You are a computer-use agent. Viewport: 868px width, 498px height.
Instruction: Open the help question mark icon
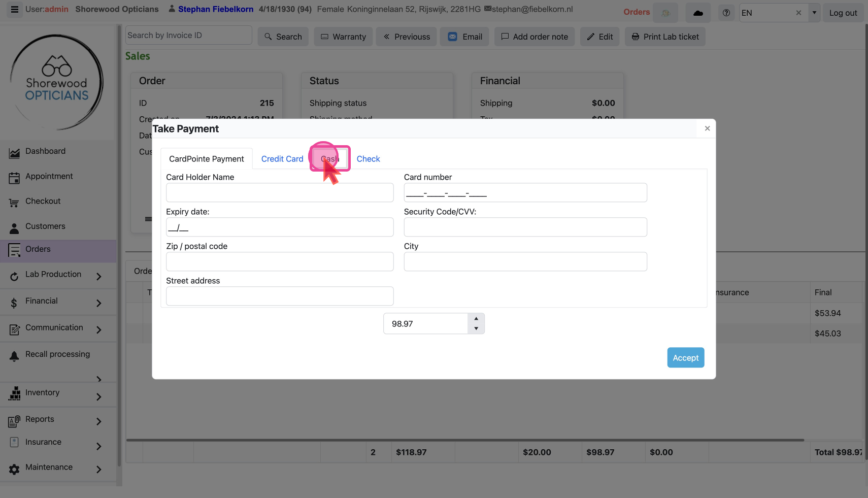726,13
